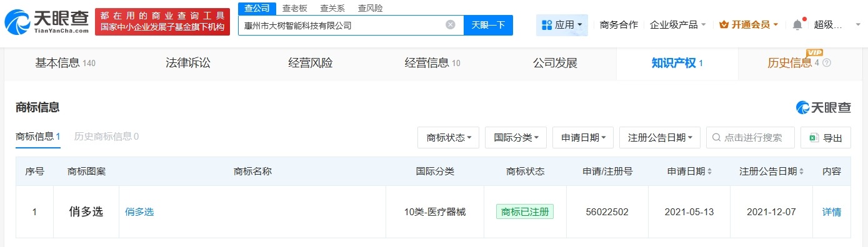Click the red slogan banner
The height and width of the screenshot is (247, 868).
[163, 22]
